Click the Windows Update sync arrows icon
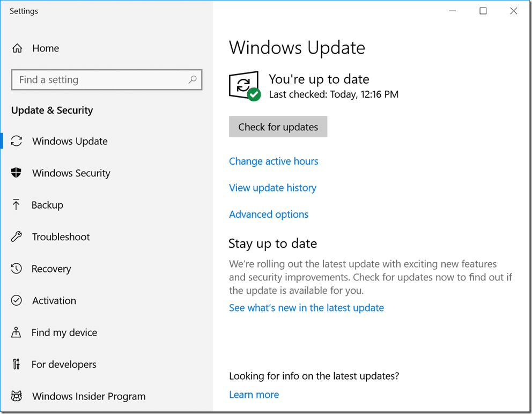532x414 pixels. click(16, 141)
